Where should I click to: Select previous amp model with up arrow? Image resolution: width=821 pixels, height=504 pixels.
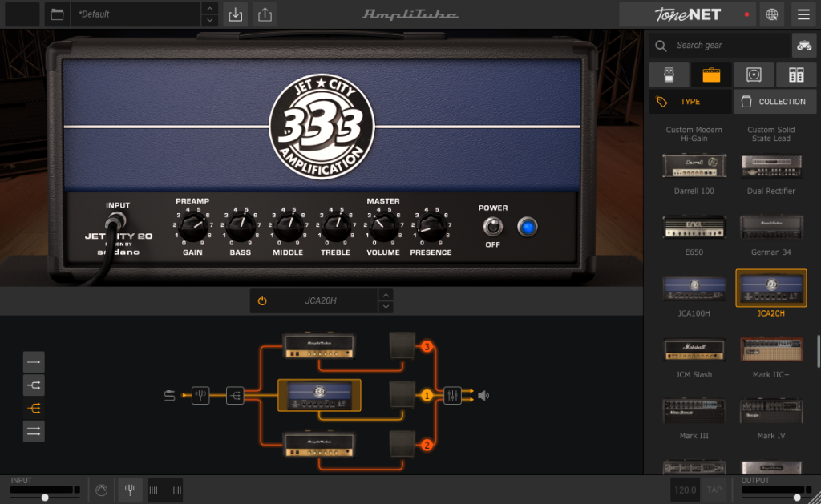(386, 295)
